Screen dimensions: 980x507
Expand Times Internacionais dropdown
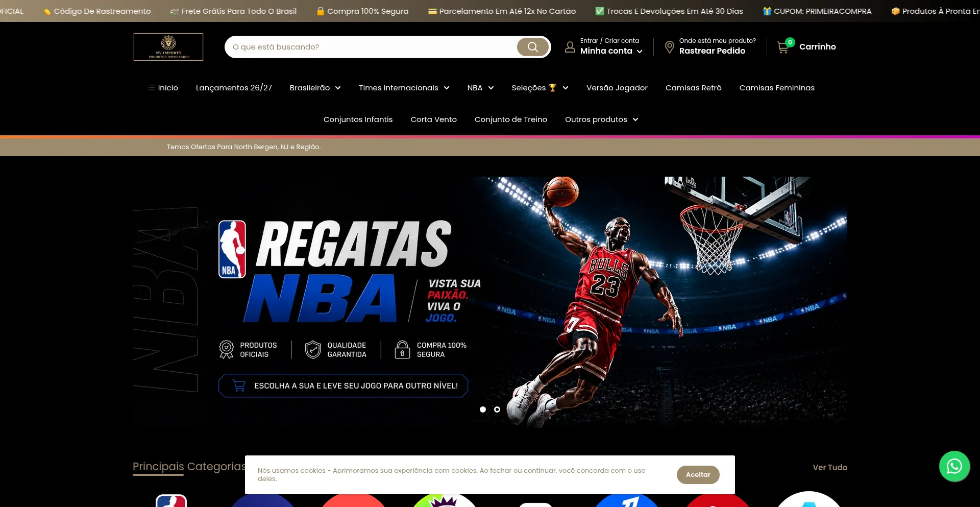(x=447, y=88)
